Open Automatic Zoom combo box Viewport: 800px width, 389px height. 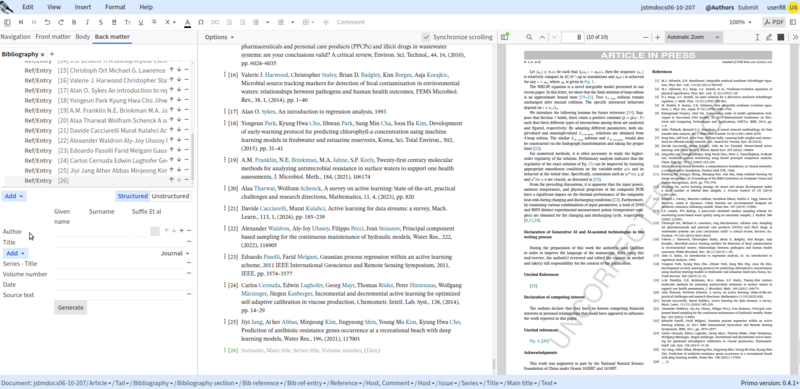point(693,37)
